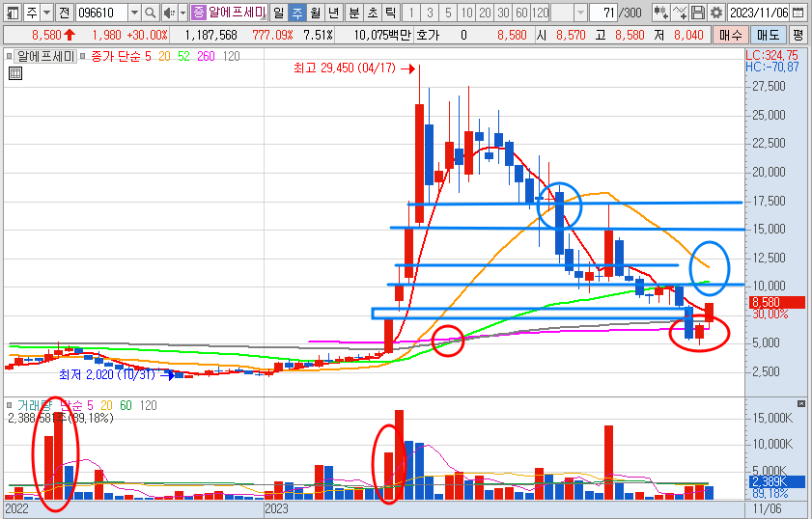Click the stock code field 096610

coord(101,13)
